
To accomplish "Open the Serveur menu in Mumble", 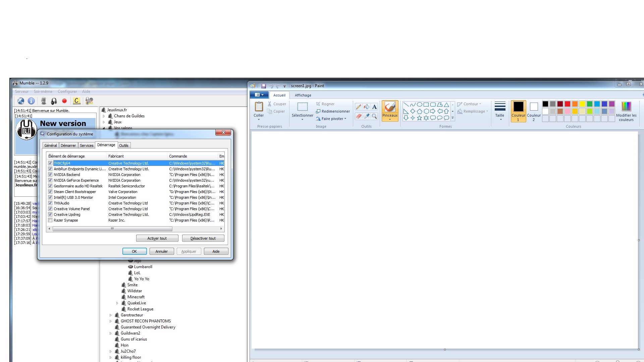I will (x=22, y=92).
